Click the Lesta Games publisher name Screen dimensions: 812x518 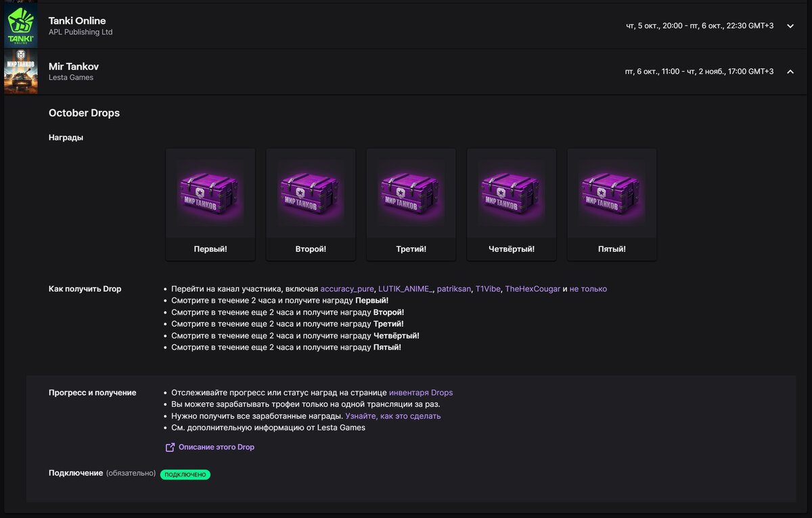71,78
